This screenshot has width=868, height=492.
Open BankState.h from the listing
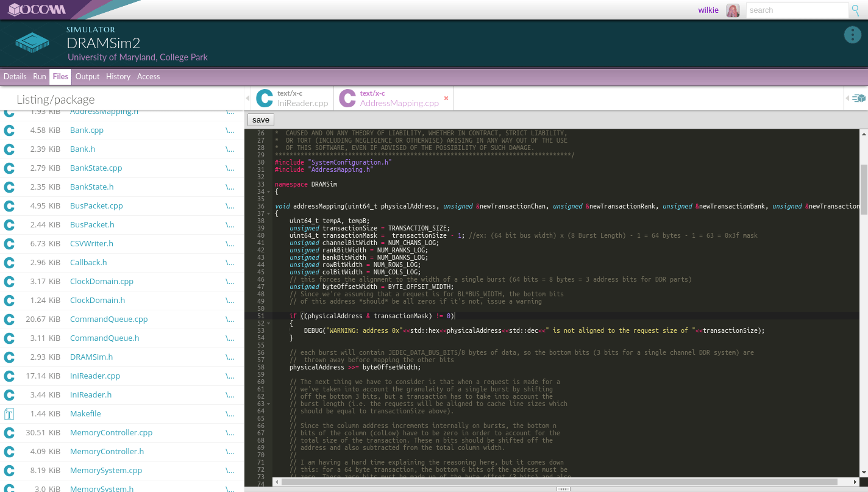point(91,187)
